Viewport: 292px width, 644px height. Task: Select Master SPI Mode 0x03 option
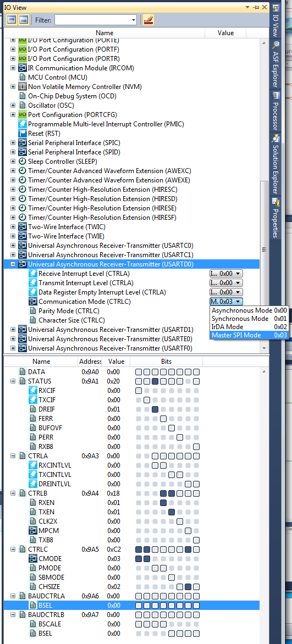coord(249,335)
